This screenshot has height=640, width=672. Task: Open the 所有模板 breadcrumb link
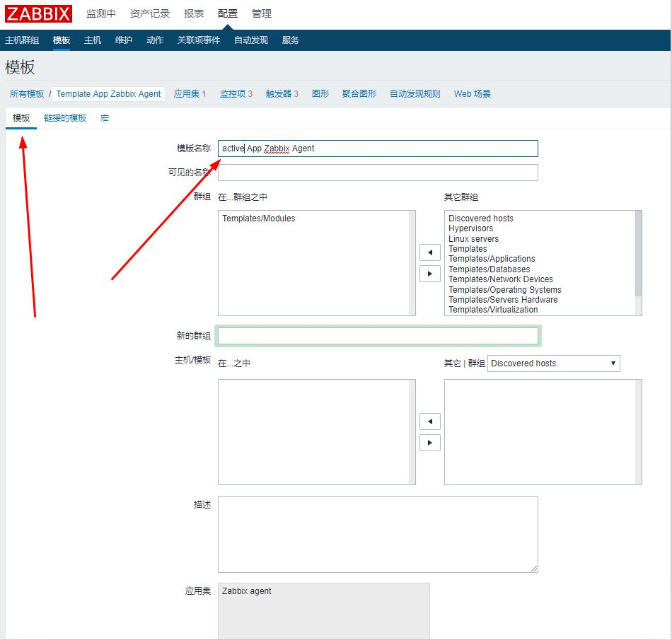[x=27, y=94]
